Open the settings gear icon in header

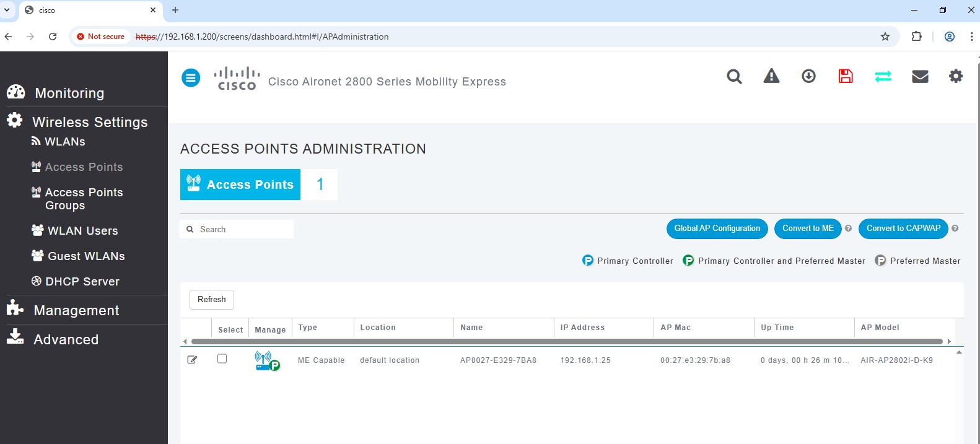coord(956,76)
